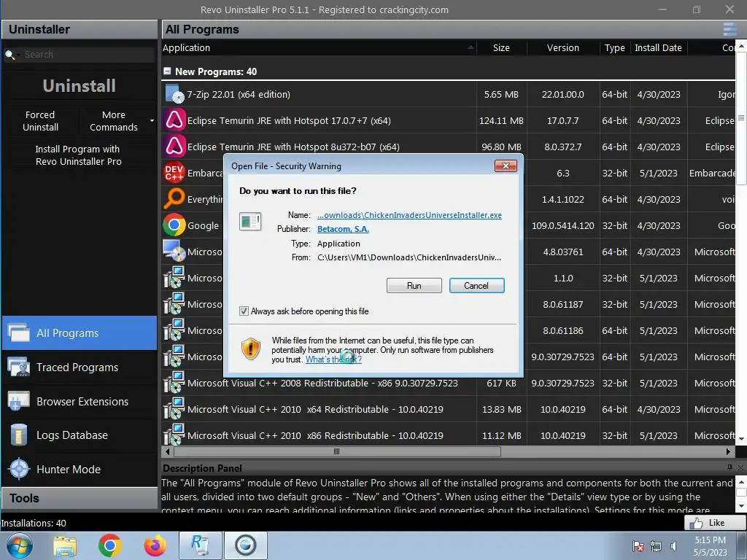Sort by Install Date column header
This screenshot has height=560, width=747.
point(659,47)
